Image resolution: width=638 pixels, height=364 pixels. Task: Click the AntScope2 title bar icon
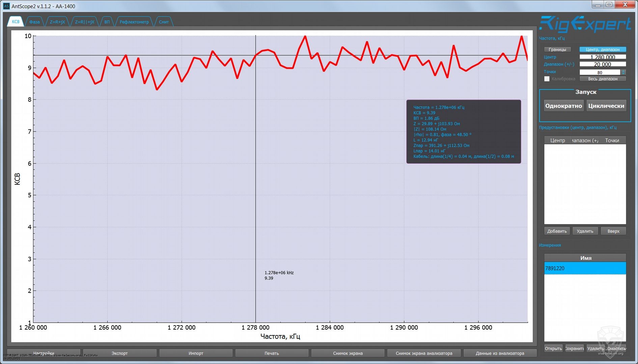pyautogui.click(x=6, y=6)
